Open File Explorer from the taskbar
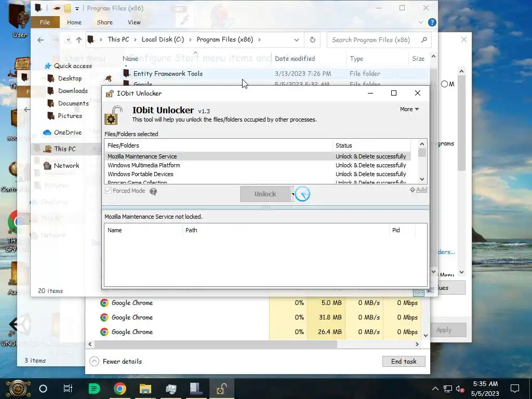The height and width of the screenshot is (399, 532). pos(145,389)
